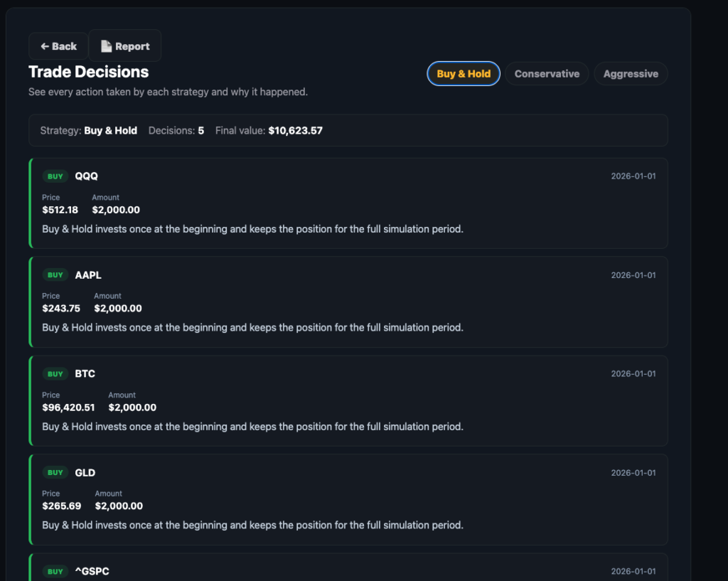Select the AAPL ticker label

(x=88, y=275)
